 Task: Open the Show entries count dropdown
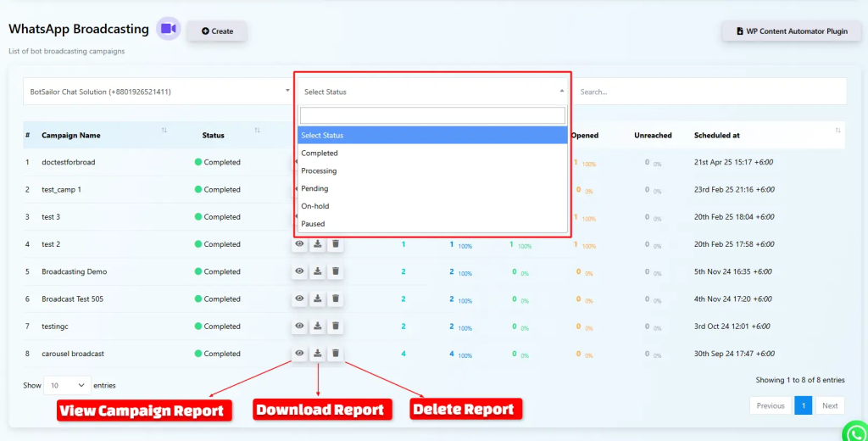[x=67, y=385]
